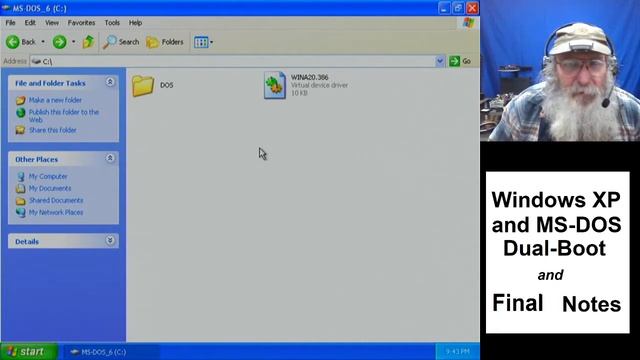The width and height of the screenshot is (640, 360).
Task: Click the Shared Documents folder icon
Action: point(20,200)
